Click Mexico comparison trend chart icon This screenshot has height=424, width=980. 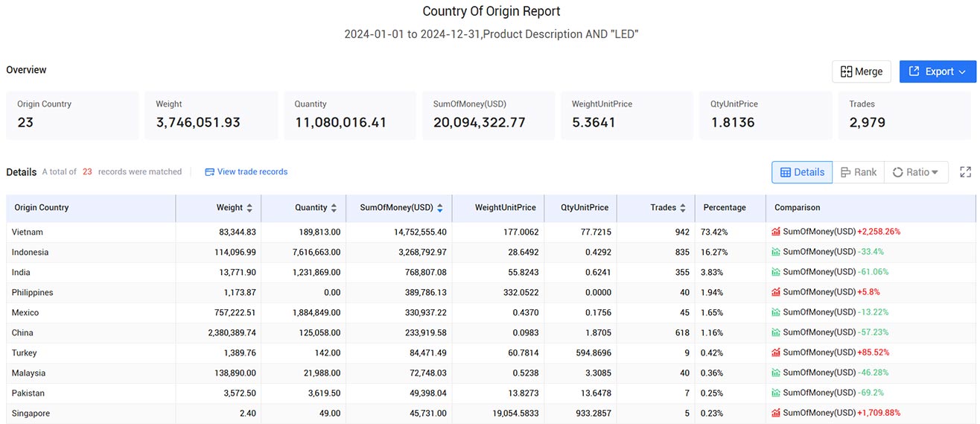pyautogui.click(x=777, y=312)
